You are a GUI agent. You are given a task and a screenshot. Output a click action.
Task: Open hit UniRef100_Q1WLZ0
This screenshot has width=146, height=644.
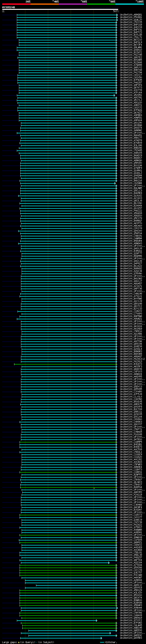click(131, 20)
